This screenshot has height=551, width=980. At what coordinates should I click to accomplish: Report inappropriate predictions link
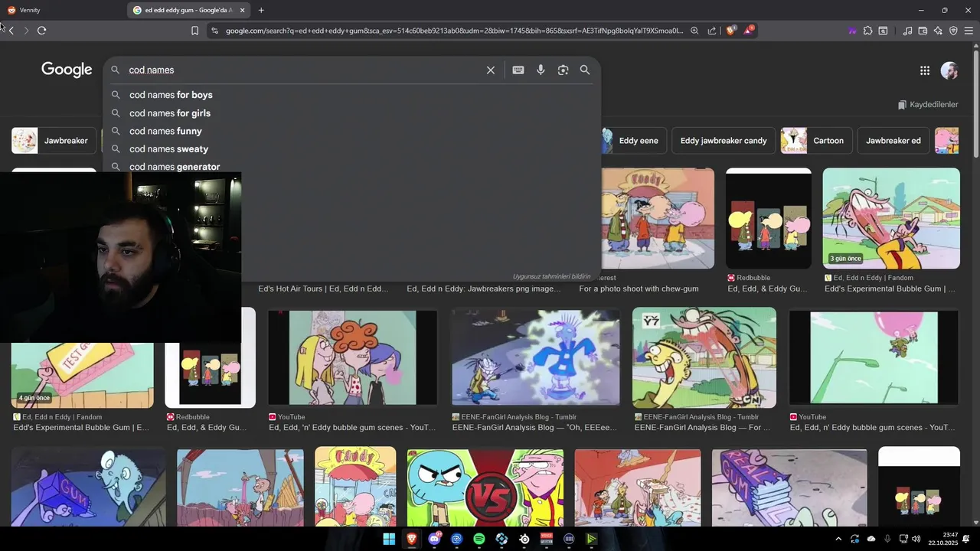[x=551, y=276]
